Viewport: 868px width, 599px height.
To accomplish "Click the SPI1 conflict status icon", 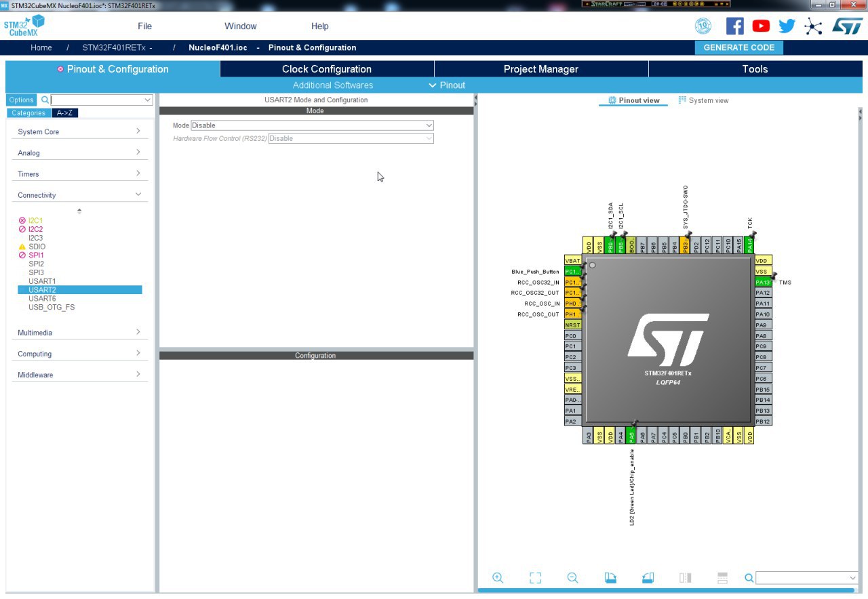I will click(x=22, y=255).
